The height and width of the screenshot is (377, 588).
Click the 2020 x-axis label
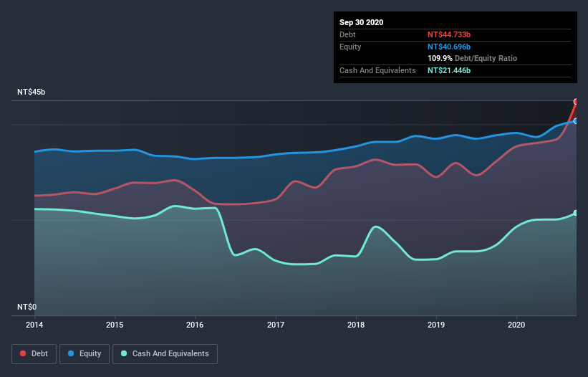[516, 325]
